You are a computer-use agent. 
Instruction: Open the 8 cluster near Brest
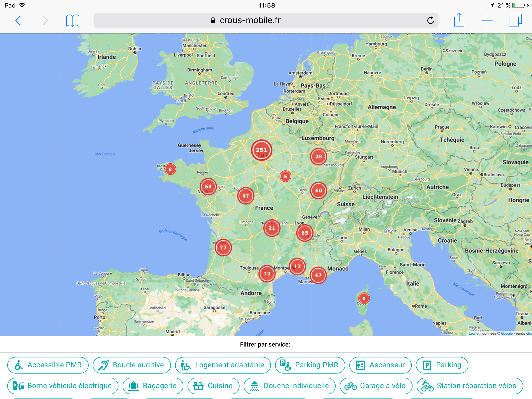point(170,169)
